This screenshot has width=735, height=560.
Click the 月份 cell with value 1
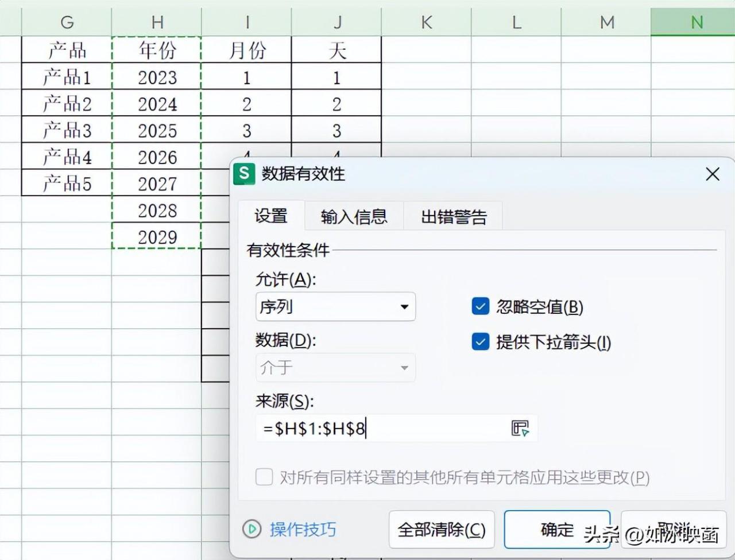247,76
